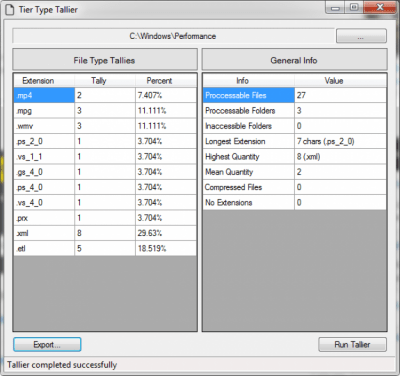Select the .gs_4_0 extension cell
Image resolution: width=400 pixels, height=376 pixels.
pos(44,172)
